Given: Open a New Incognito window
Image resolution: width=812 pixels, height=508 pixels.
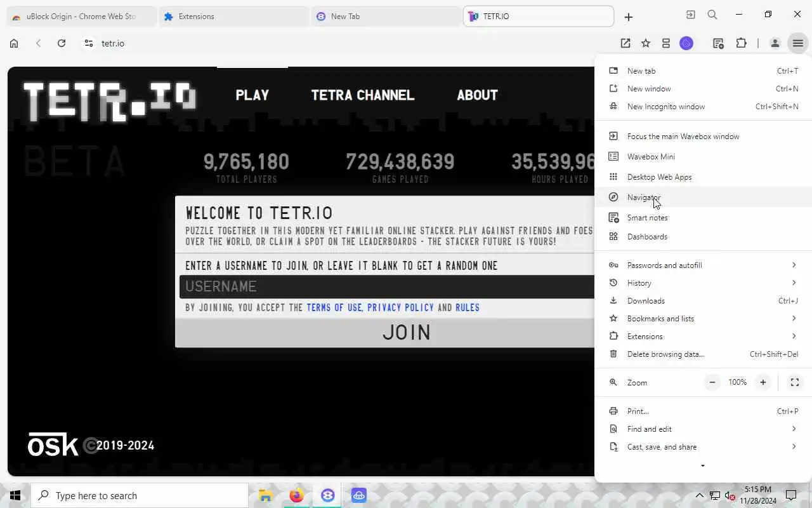Looking at the screenshot, I should coord(703,107).
